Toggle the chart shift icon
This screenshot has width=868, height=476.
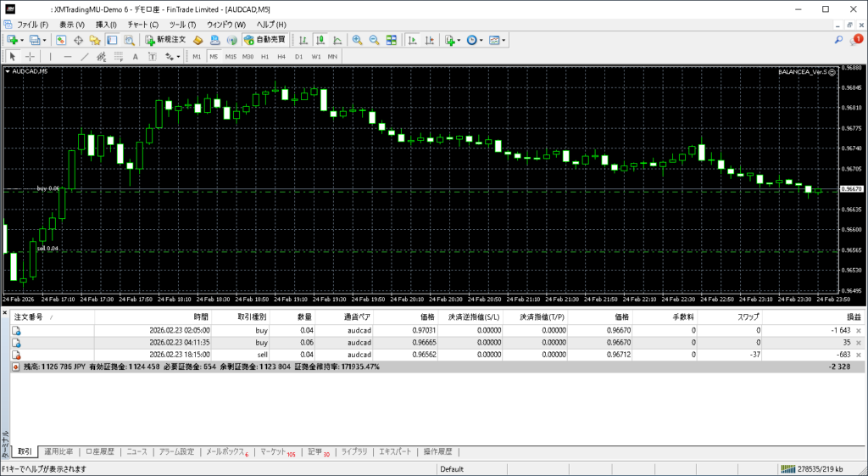tap(430, 40)
